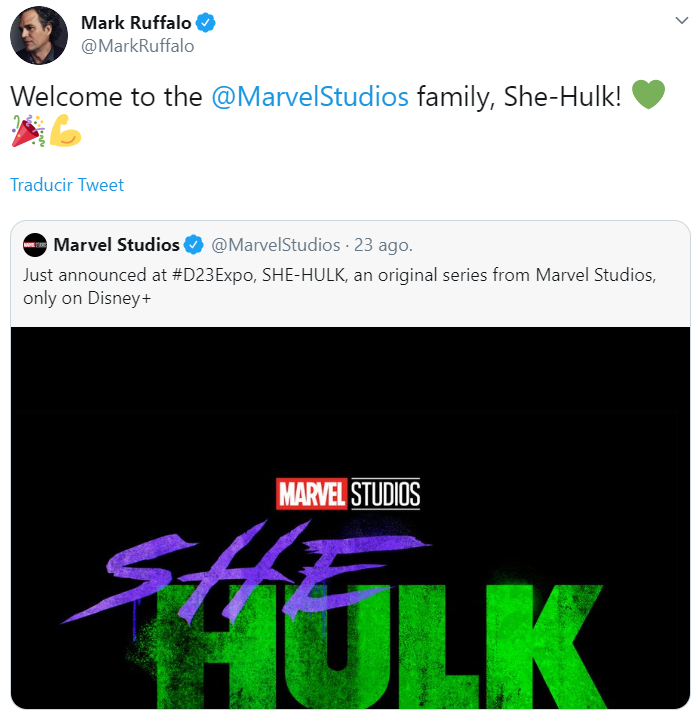Screen dimensions: 694x718
Task: Click the gray @MarvelStudios handle in quoted header
Action: pos(274,245)
